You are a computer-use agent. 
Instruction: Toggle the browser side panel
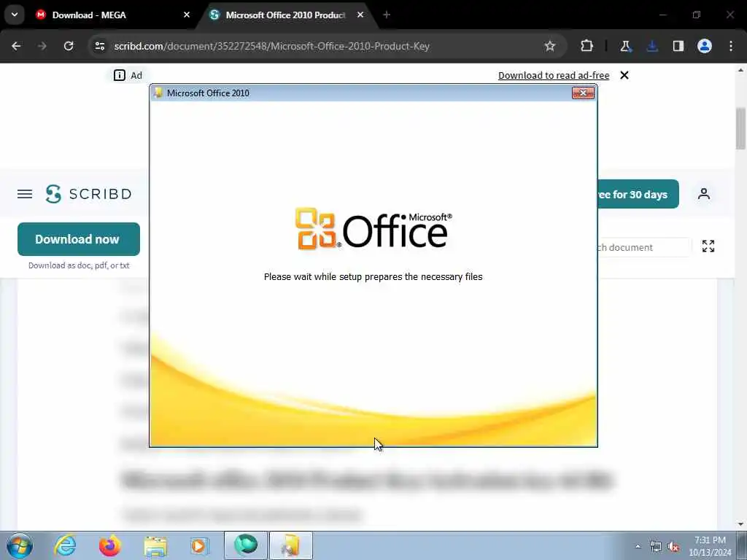[678, 46]
